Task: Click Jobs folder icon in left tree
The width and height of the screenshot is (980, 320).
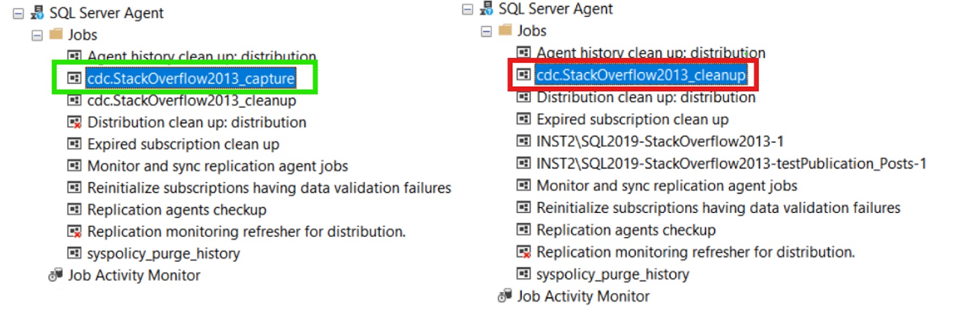Action: (56, 34)
